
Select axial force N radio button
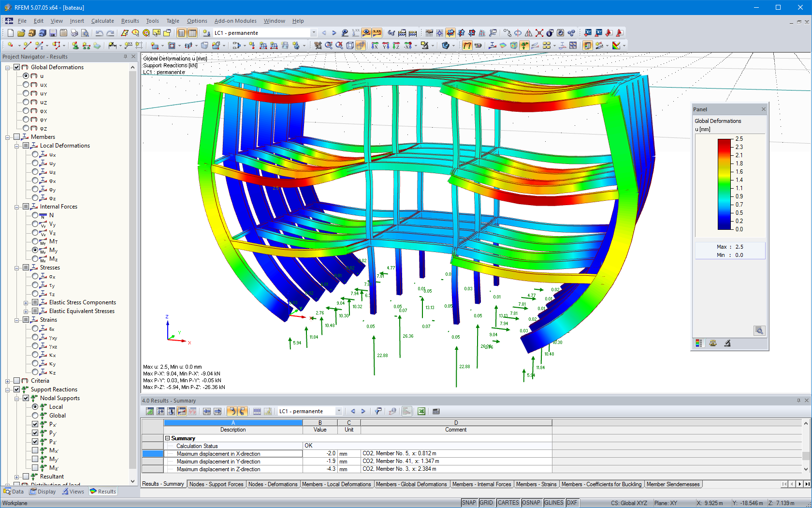35,215
